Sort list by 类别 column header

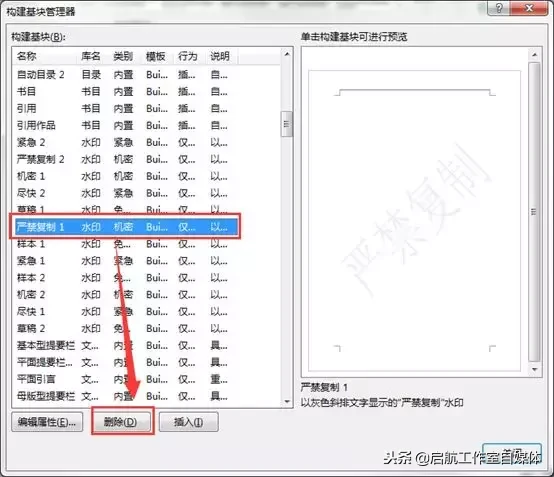point(125,56)
